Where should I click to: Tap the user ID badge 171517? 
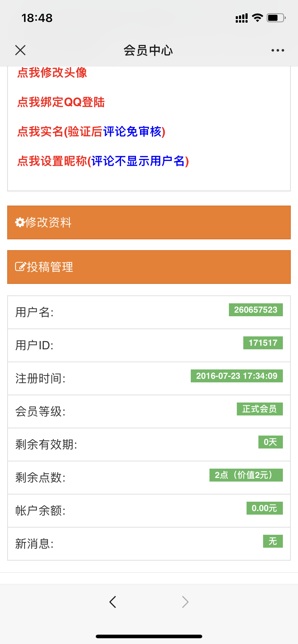tap(263, 342)
